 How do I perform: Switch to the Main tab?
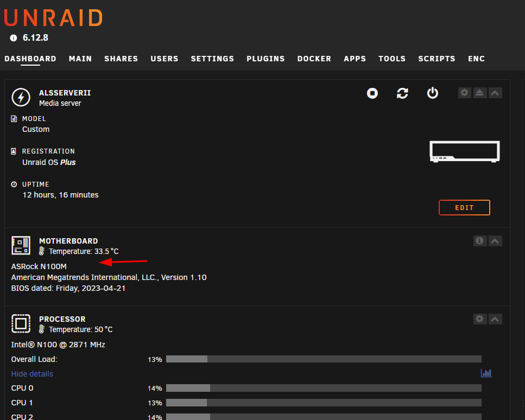click(80, 59)
